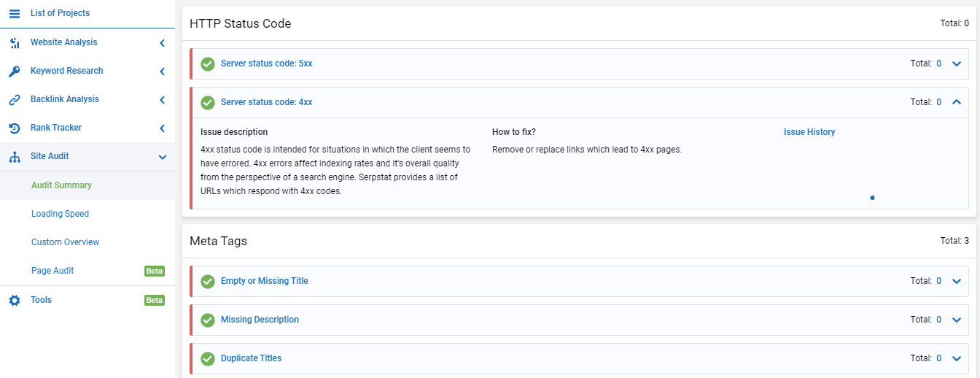Open Keyword Research section
The image size is (980, 378).
point(66,71)
